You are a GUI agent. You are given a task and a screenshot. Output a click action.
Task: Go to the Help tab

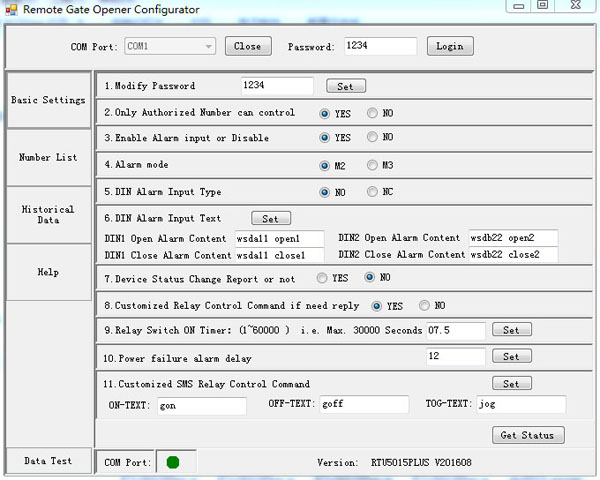48,272
